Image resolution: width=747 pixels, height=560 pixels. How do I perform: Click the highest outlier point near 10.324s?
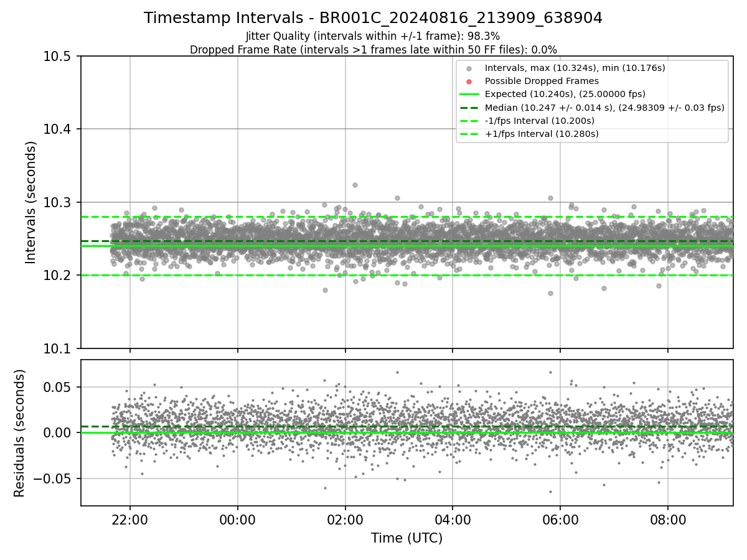pos(355,185)
